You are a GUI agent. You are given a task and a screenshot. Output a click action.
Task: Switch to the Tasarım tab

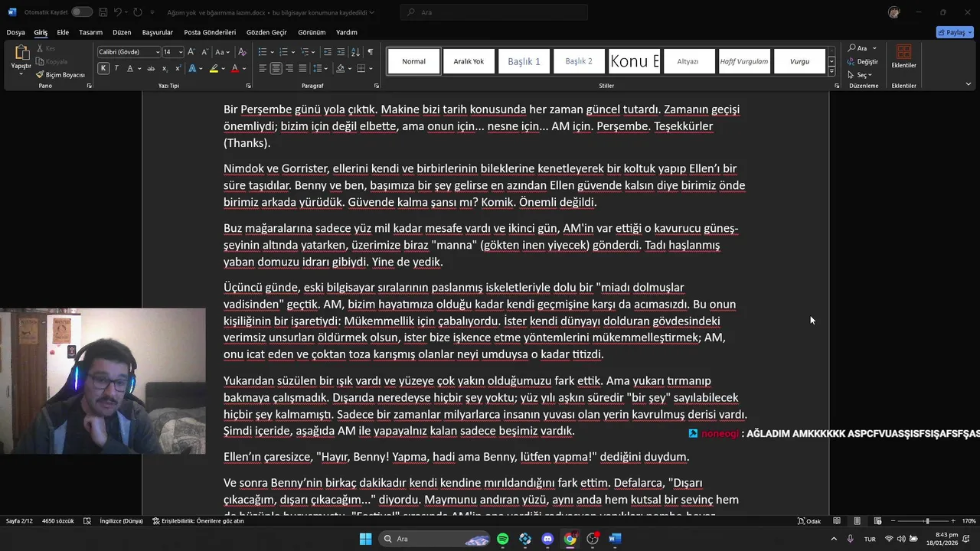90,32
